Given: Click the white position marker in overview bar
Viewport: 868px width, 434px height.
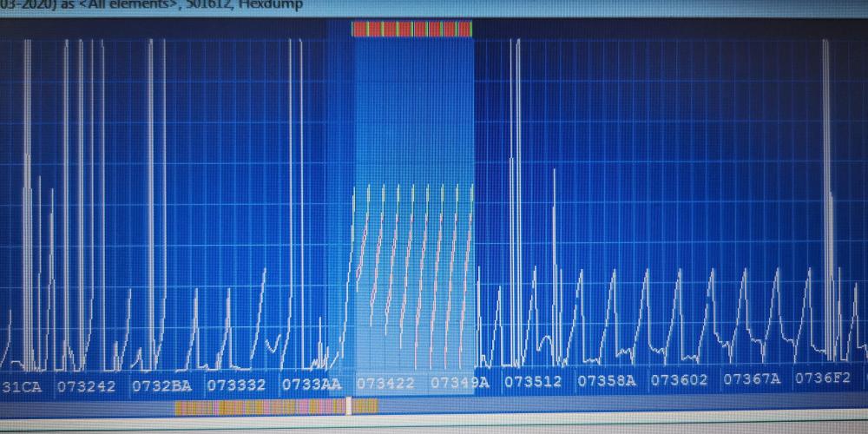Looking at the screenshot, I should [x=349, y=405].
